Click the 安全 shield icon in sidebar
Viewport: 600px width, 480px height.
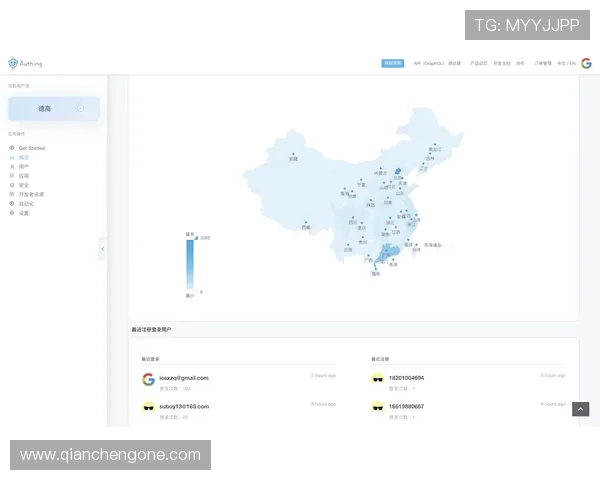pyautogui.click(x=12, y=185)
